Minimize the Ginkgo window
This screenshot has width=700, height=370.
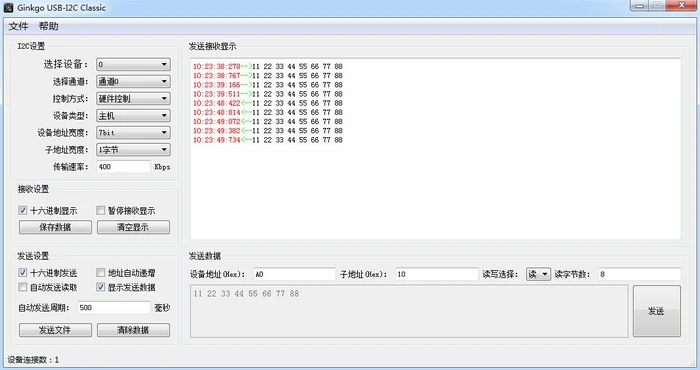point(640,6)
